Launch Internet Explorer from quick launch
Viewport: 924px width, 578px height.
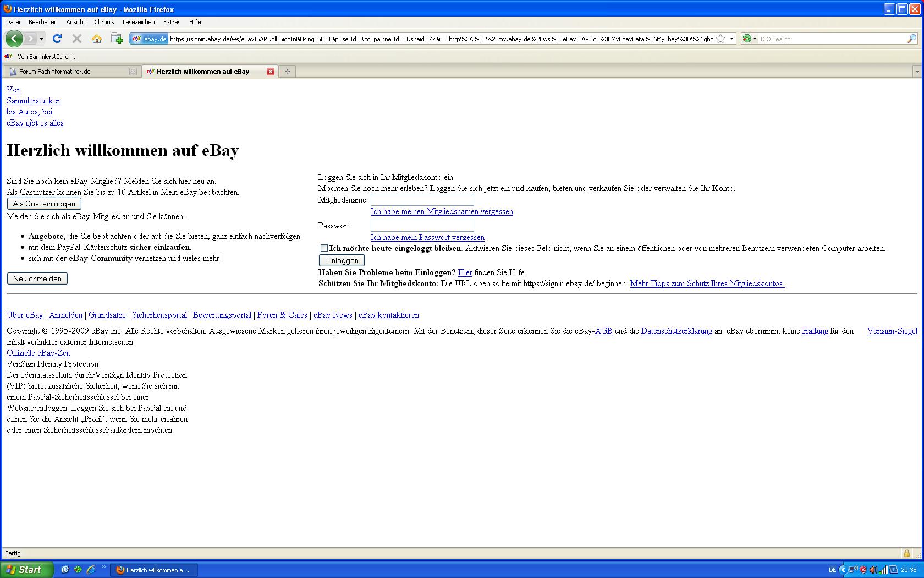pyautogui.click(x=91, y=570)
